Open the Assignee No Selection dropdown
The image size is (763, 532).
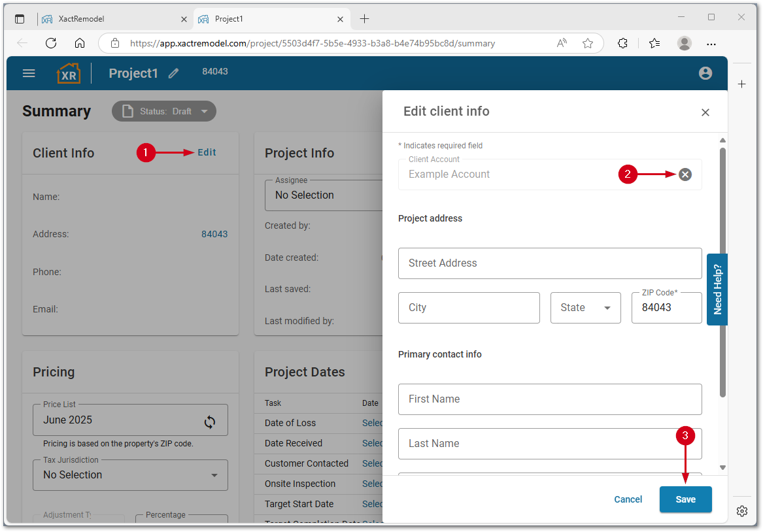(x=324, y=195)
